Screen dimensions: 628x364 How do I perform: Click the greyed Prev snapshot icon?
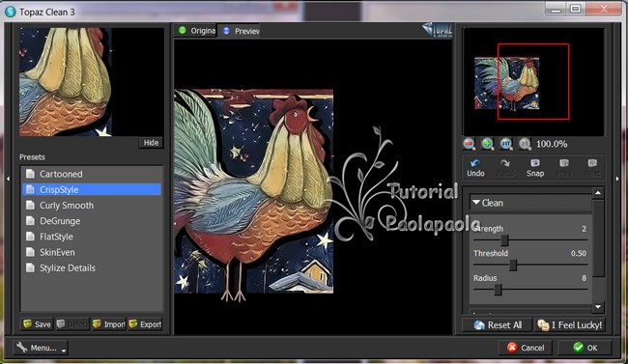tap(564, 168)
